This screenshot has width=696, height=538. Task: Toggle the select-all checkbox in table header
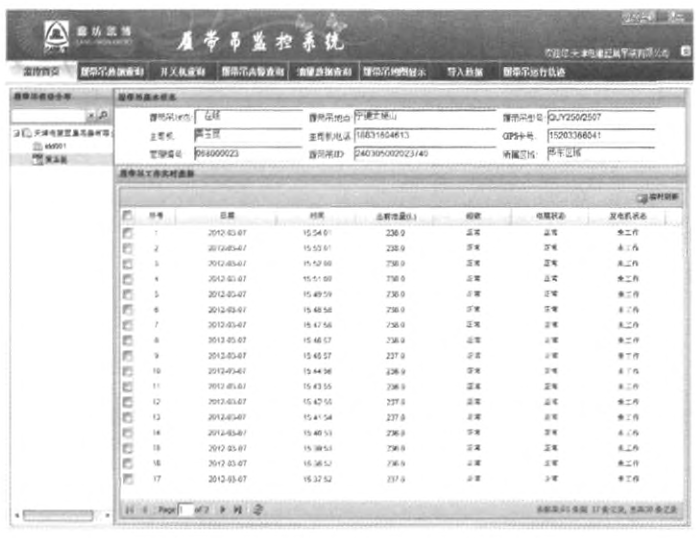click(126, 215)
